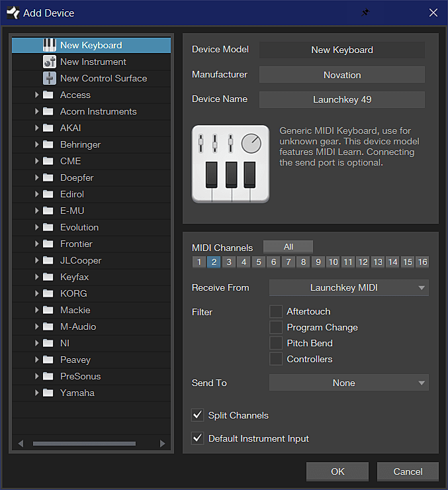Image resolution: width=448 pixels, height=490 pixels.
Task: Click the KORG folder icon
Action: coord(48,293)
